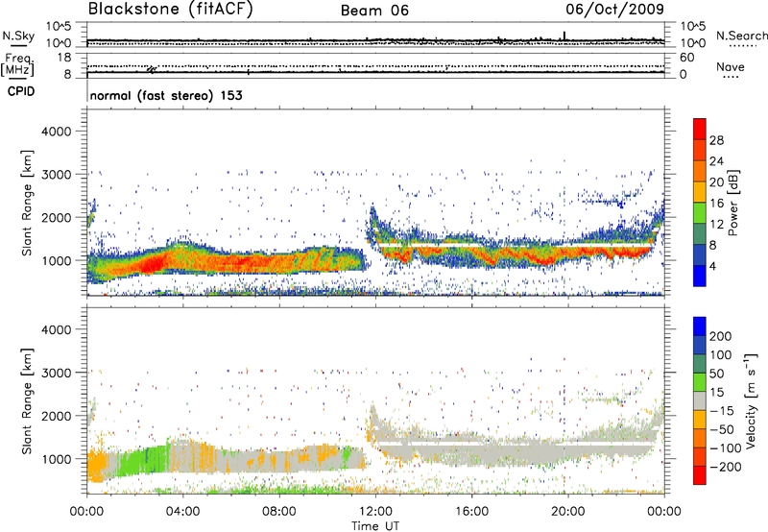Click the '2000' tick on velocity panel
The width and height of the screenshot is (768, 532).
coord(57,416)
